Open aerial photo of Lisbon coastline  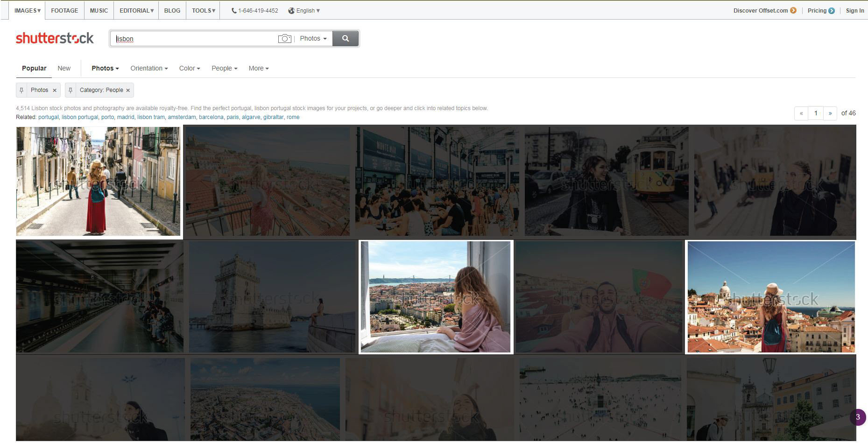point(265,400)
